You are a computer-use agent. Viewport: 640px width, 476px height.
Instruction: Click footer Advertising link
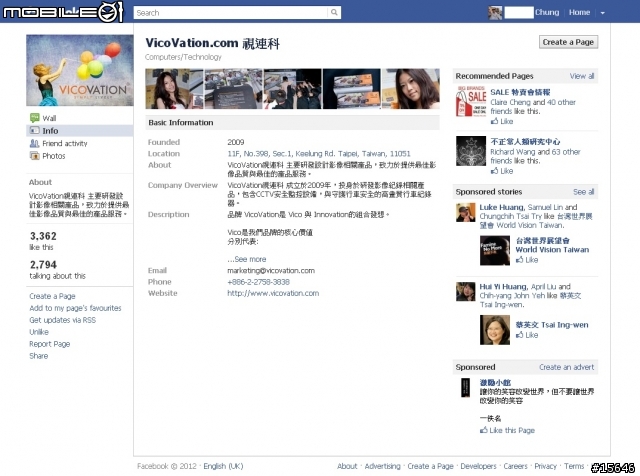[382, 466]
